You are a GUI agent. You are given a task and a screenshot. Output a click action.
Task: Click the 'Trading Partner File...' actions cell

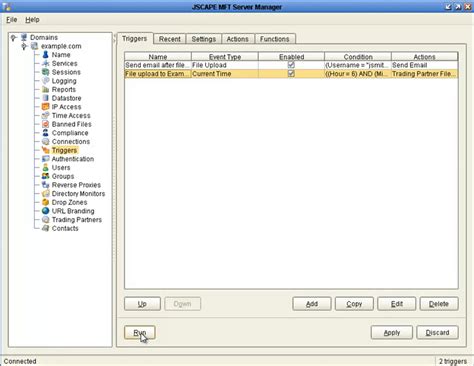pos(425,74)
